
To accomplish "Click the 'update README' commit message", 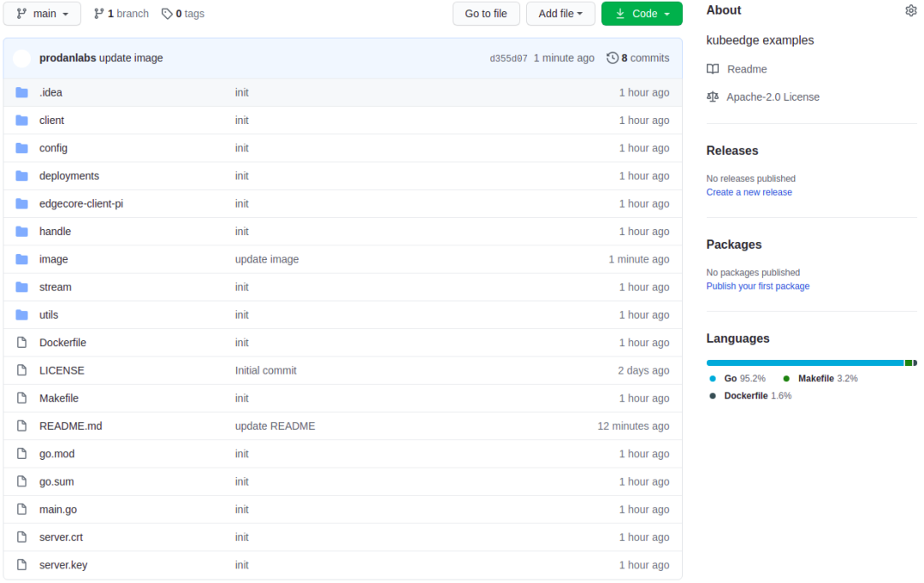I will click(x=275, y=426).
